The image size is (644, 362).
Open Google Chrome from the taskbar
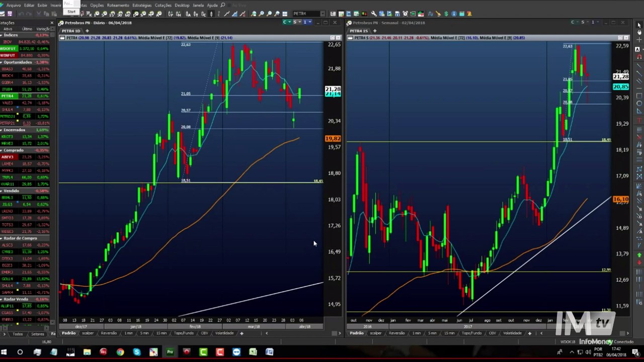[x=120, y=352]
